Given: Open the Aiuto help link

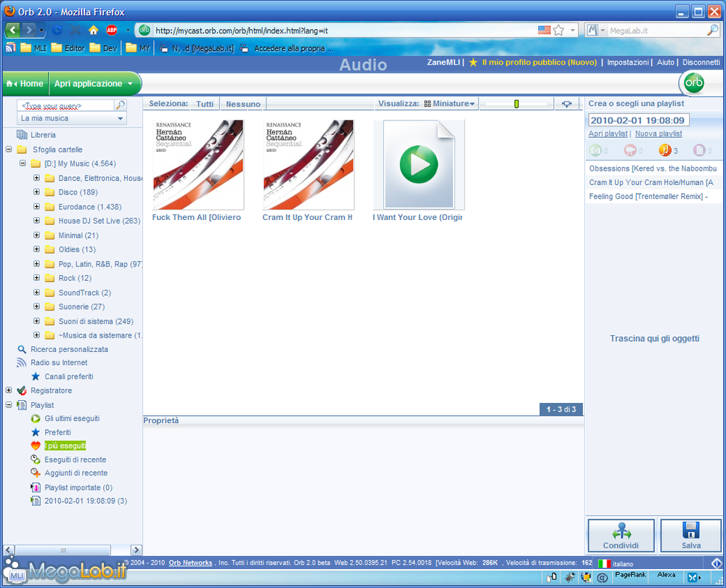Looking at the screenshot, I should point(665,62).
